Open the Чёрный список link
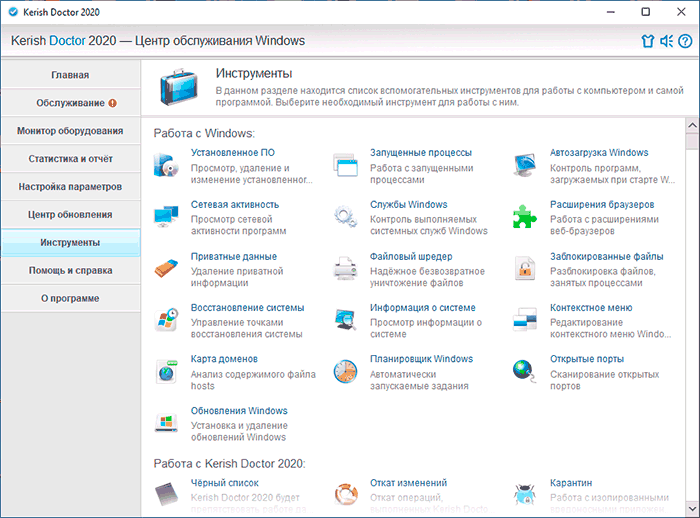700x518 pixels. 225,483
